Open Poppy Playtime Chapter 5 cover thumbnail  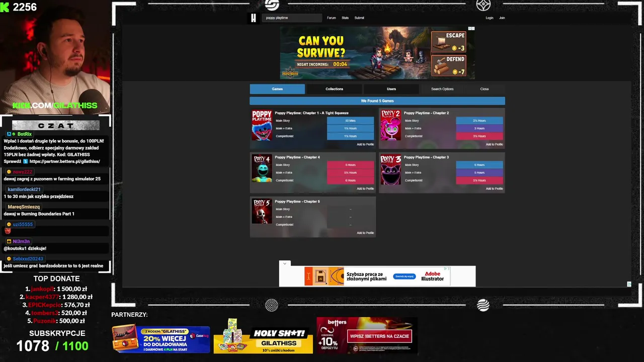tap(262, 211)
